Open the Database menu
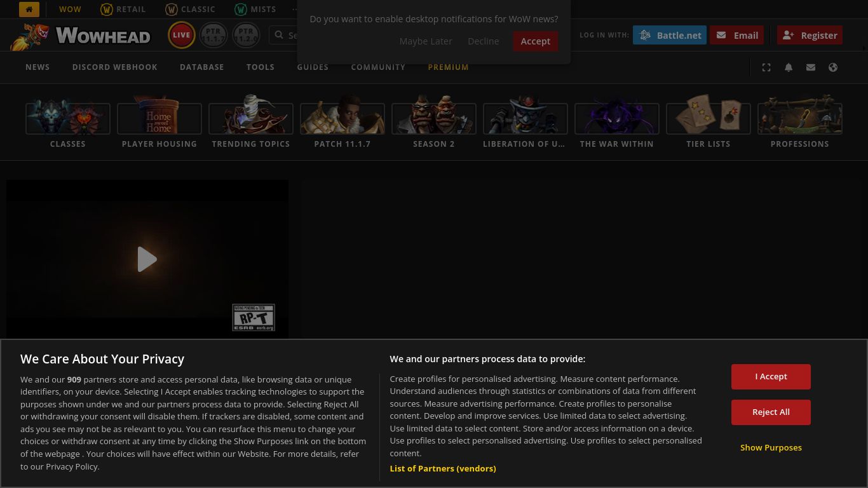 [x=202, y=67]
